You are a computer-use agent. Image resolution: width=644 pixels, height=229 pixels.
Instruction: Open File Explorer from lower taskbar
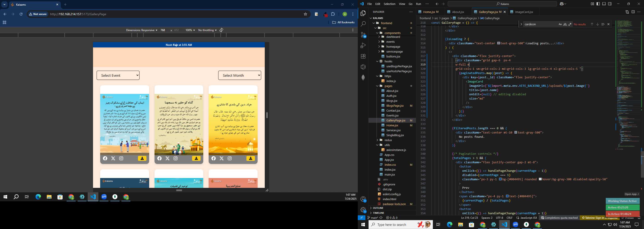click(x=460, y=225)
